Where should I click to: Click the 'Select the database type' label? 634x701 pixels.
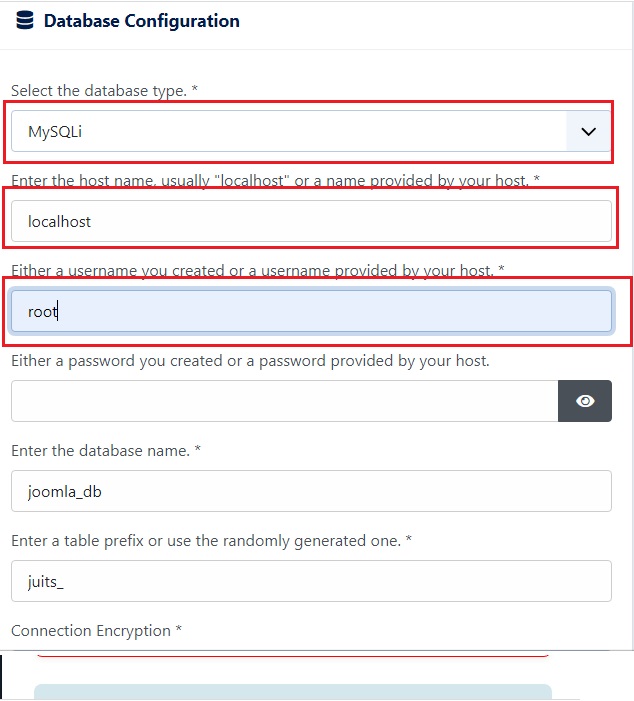[x=104, y=91]
